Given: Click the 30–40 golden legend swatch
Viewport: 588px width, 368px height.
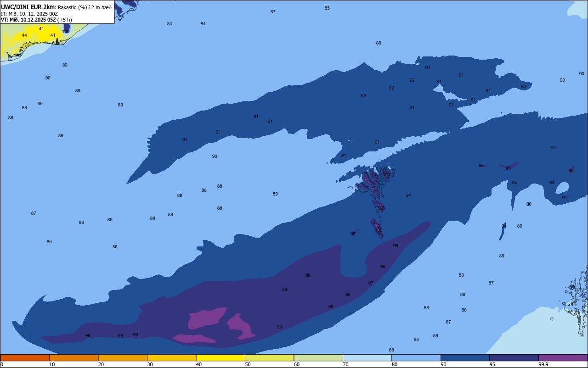Looking at the screenshot, I should pyautogui.click(x=171, y=357).
